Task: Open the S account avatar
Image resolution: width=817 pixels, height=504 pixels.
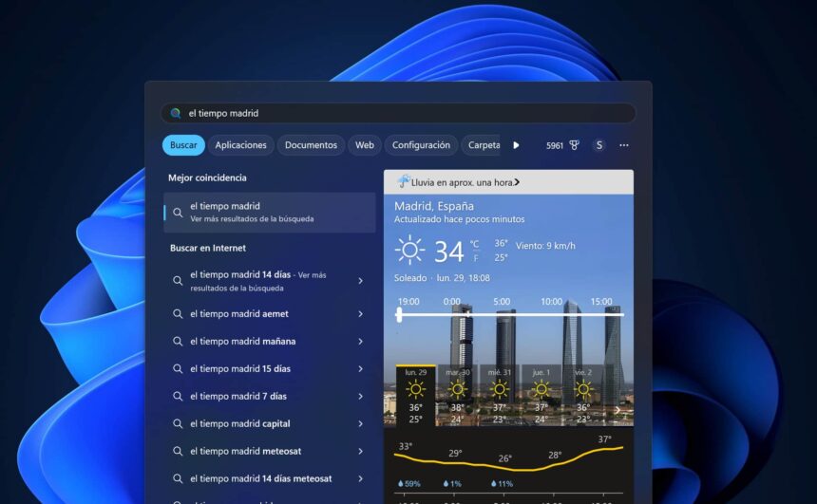Action: (x=599, y=145)
